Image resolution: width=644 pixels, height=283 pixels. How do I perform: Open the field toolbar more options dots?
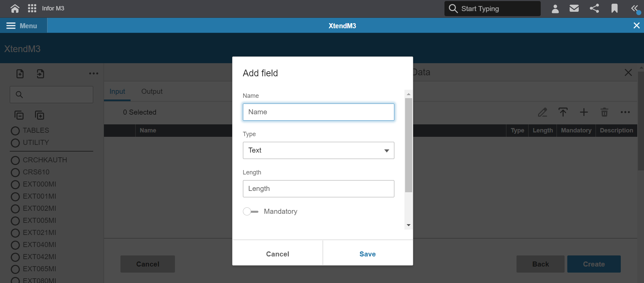625,112
